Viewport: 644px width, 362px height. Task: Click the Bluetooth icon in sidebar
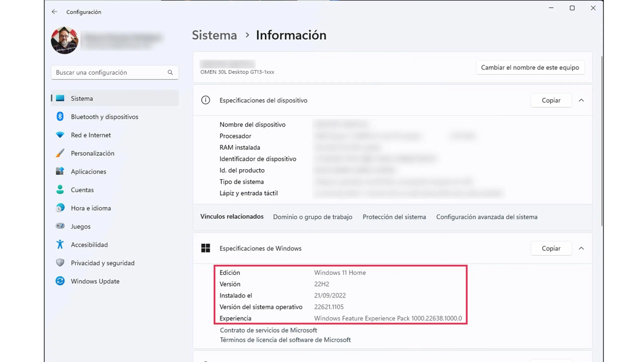(x=60, y=116)
